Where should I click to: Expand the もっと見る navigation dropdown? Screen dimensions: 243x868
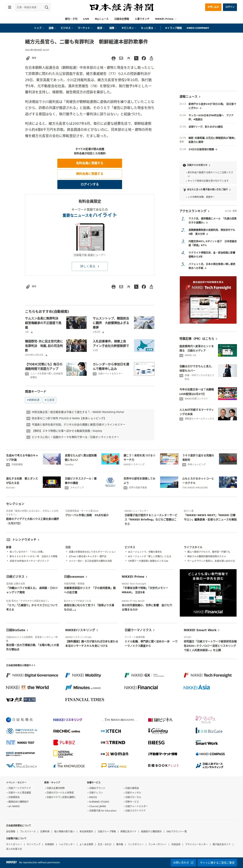click(x=148, y=28)
